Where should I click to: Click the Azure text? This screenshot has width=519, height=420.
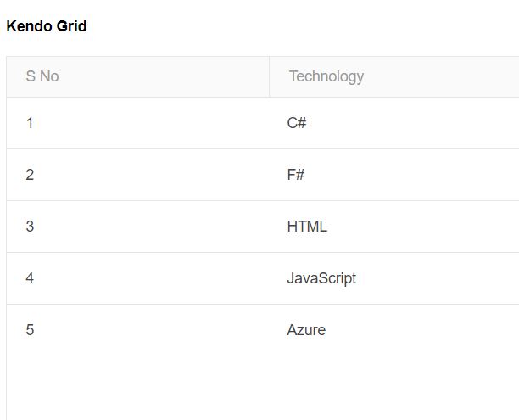[306, 330]
